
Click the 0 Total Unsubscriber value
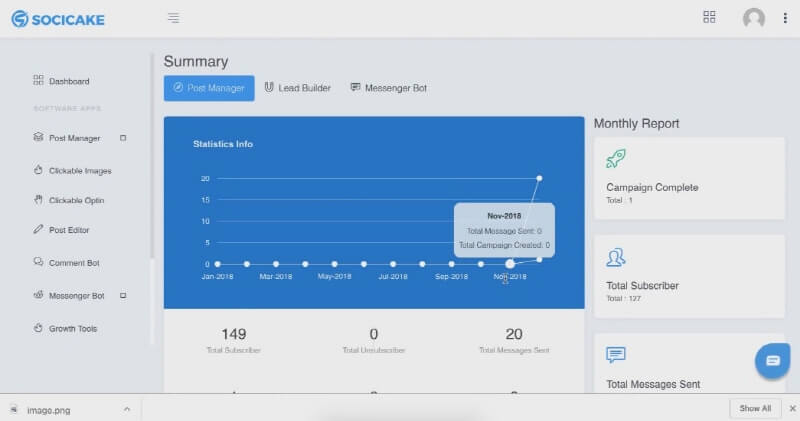374,334
